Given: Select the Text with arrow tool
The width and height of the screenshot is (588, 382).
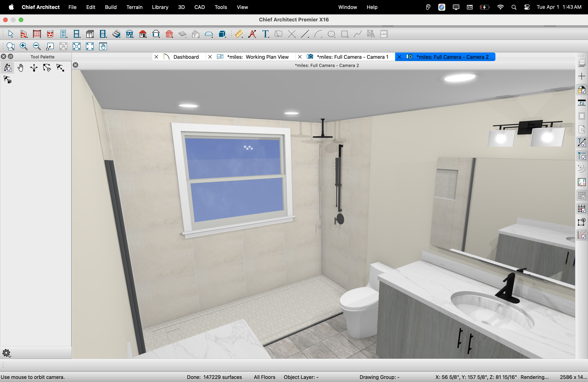Looking at the screenshot, I should coord(252,34).
